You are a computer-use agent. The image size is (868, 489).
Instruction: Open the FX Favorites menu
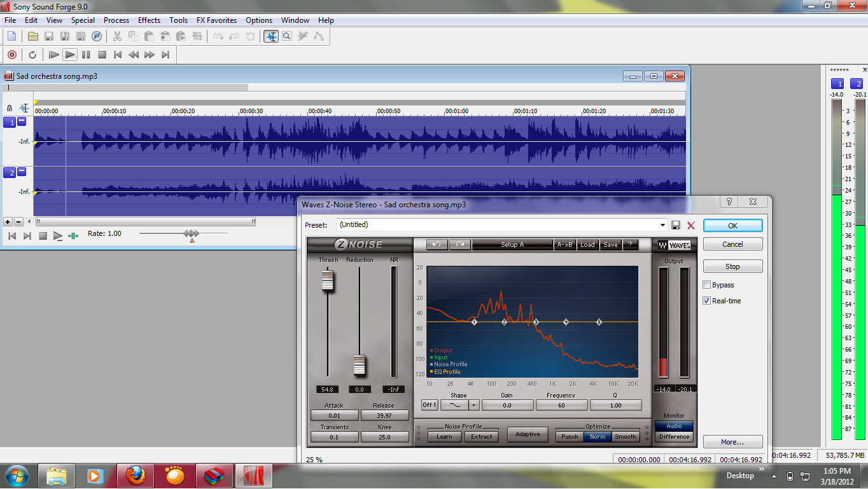click(x=216, y=20)
